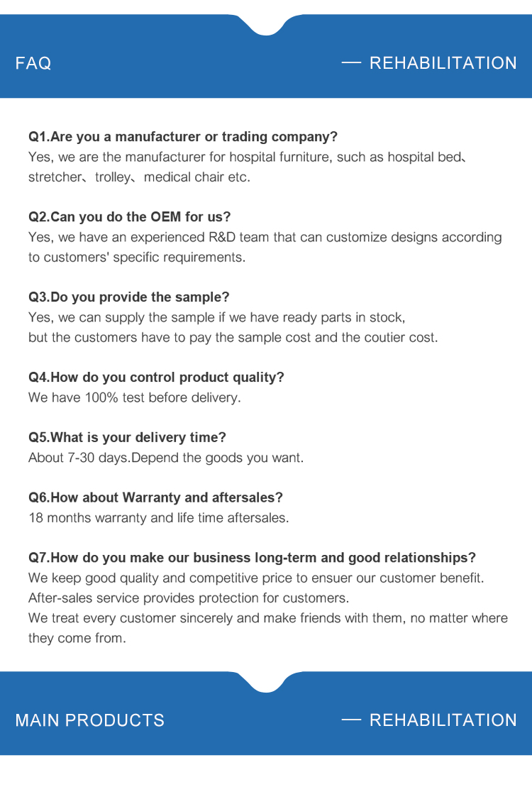Select question Q2 about OEM
Image resolution: width=532 pixels, height=787 pixels.
[130, 217]
